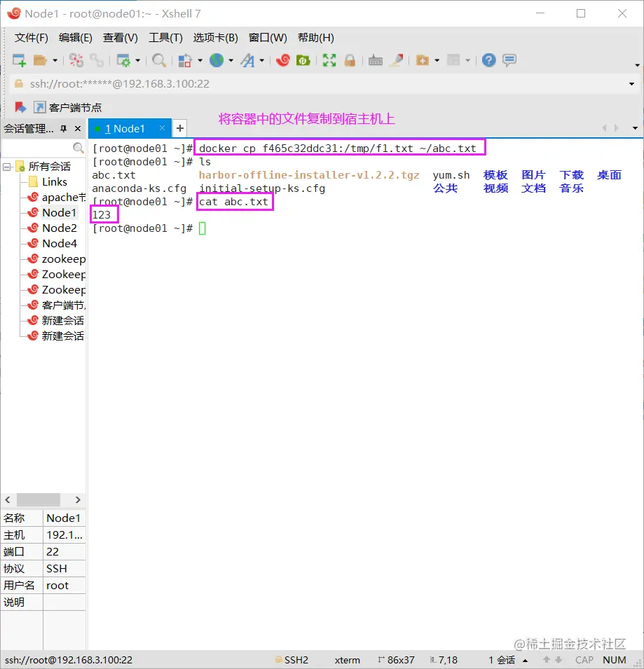644x669 pixels.
Task: Expand the color scheme dropdown arrow
Action: pyautogui.click(x=200, y=60)
